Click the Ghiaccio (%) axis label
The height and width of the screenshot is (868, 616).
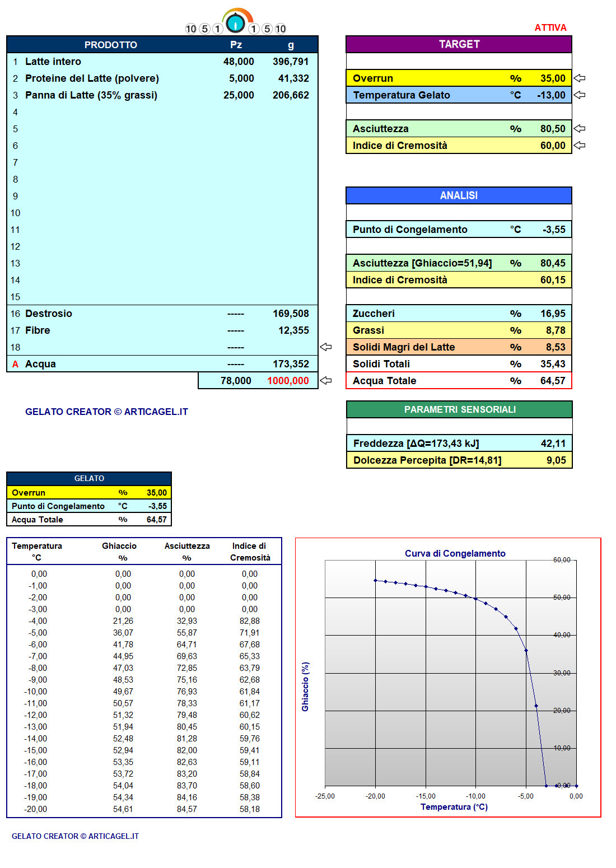[x=305, y=687]
